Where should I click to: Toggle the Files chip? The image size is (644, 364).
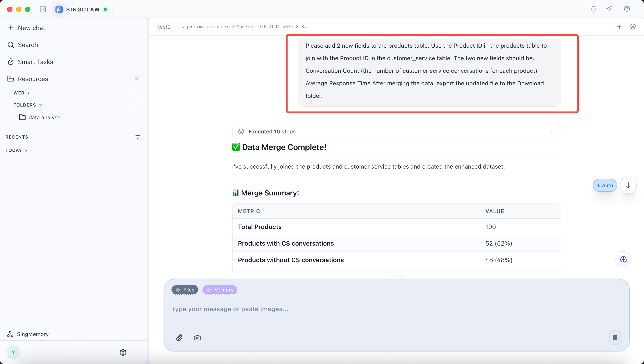(x=185, y=290)
